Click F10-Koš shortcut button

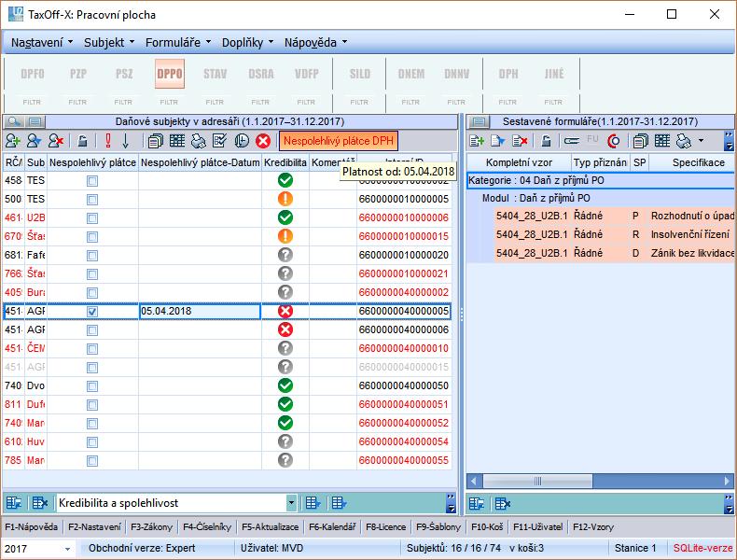(487, 527)
